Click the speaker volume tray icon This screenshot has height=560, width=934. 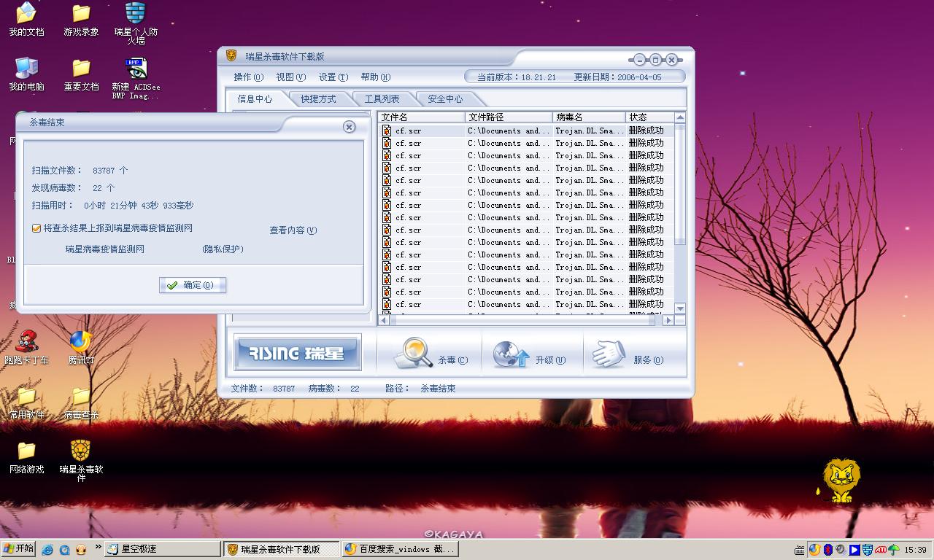point(841,550)
